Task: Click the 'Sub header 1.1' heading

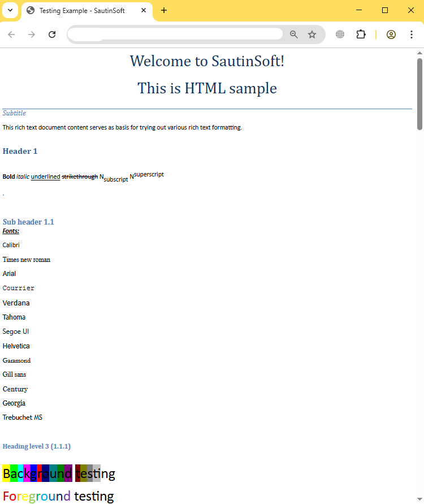Action: (28, 222)
